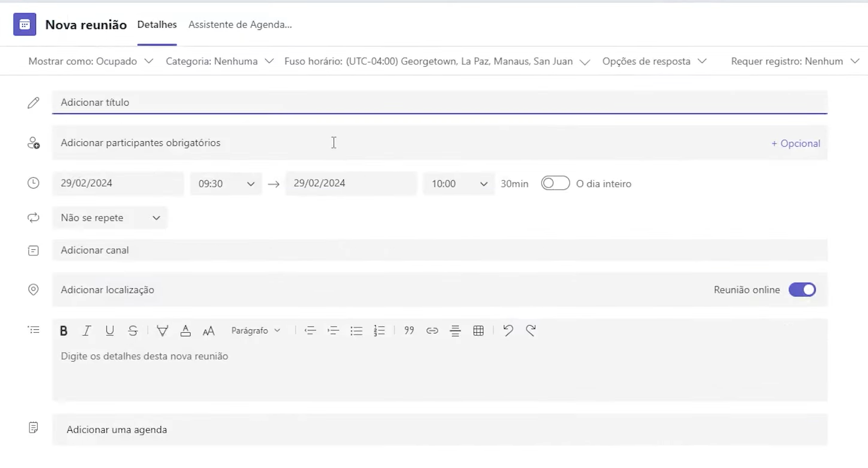Insert a quote block
This screenshot has height=468, width=868.
pyautogui.click(x=409, y=330)
